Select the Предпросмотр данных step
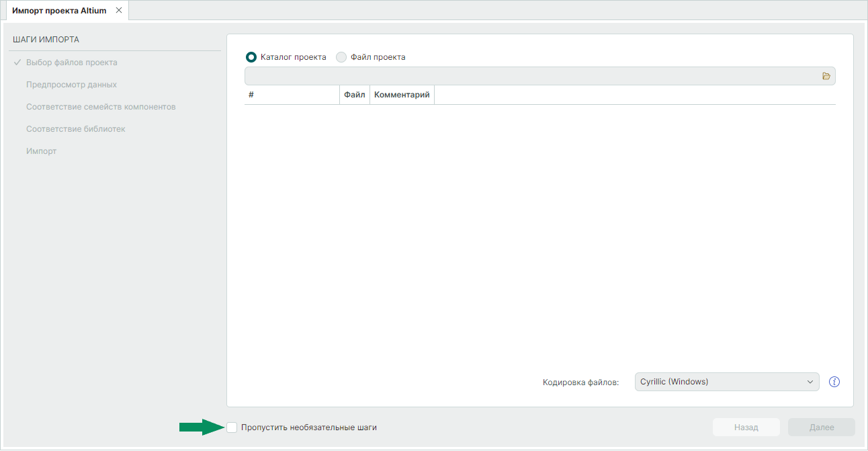This screenshot has height=451, width=868. (x=72, y=85)
